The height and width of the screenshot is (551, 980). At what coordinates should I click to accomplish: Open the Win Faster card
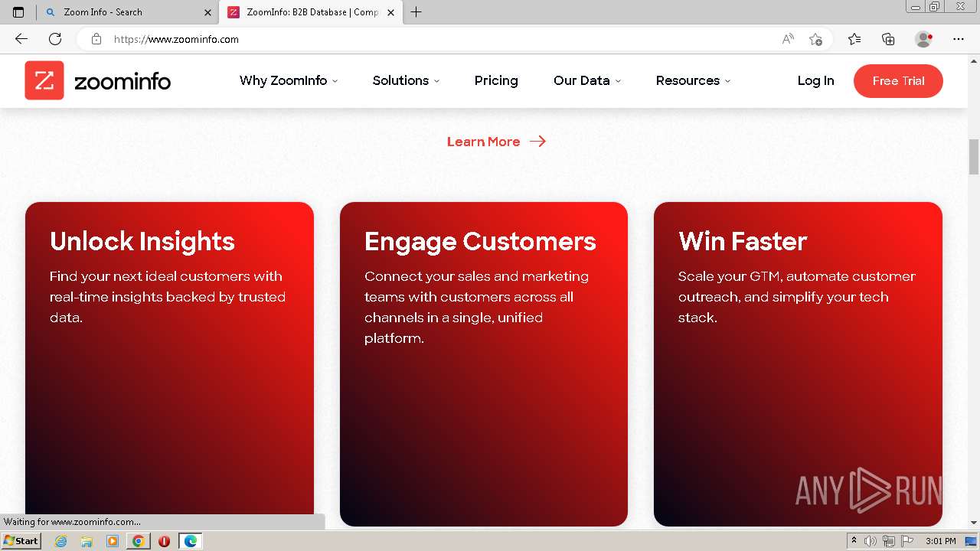[x=798, y=364]
